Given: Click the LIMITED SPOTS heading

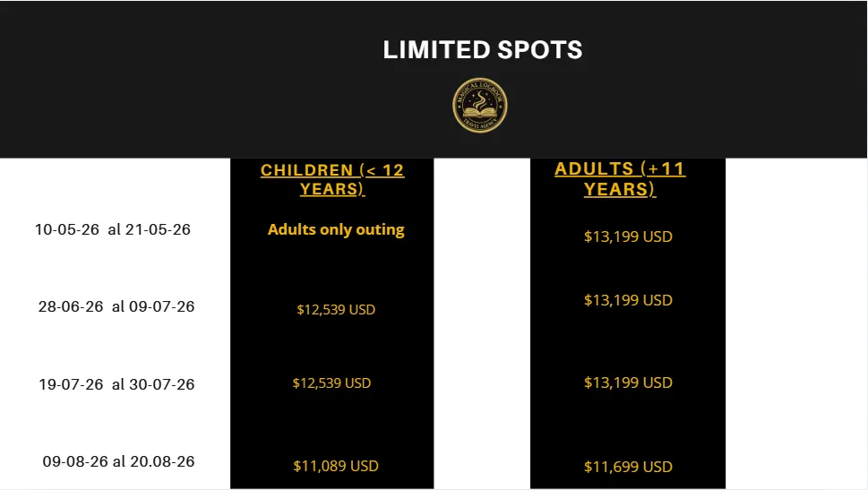Looking at the screenshot, I should tap(483, 50).
